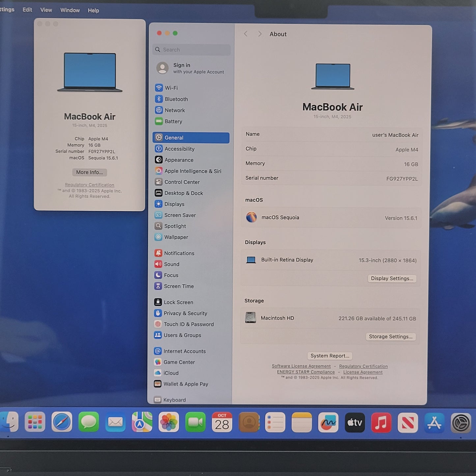Open the Help menu
The height and width of the screenshot is (476, 476).
[x=93, y=10]
